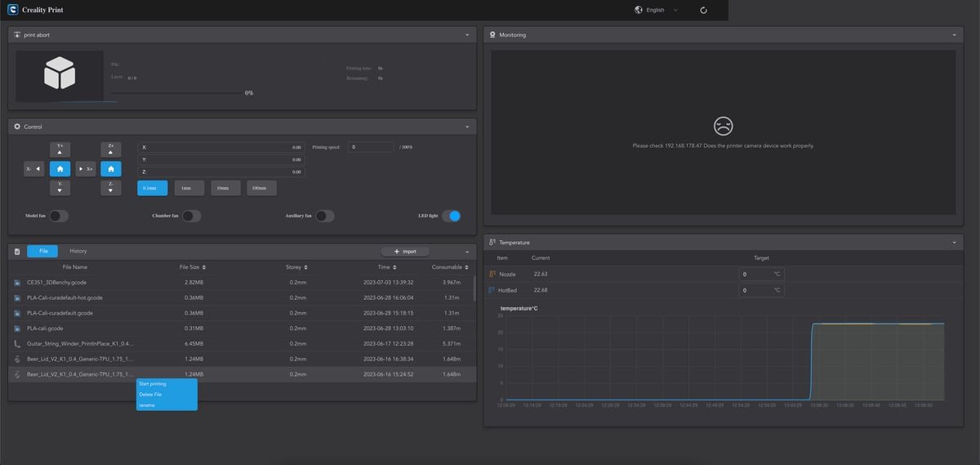Click the PLA-cali.gcode file icon
This screenshot has width=980, height=465.
click(17, 329)
